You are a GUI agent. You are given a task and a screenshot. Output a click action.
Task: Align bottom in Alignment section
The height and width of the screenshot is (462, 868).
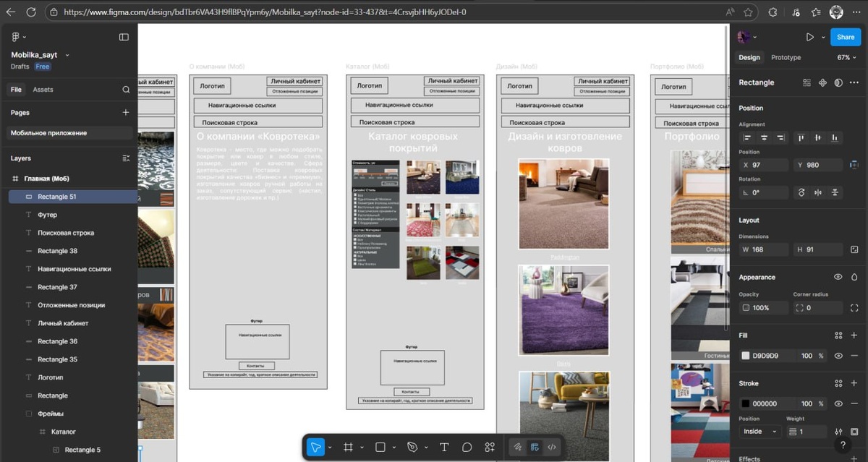click(x=835, y=137)
